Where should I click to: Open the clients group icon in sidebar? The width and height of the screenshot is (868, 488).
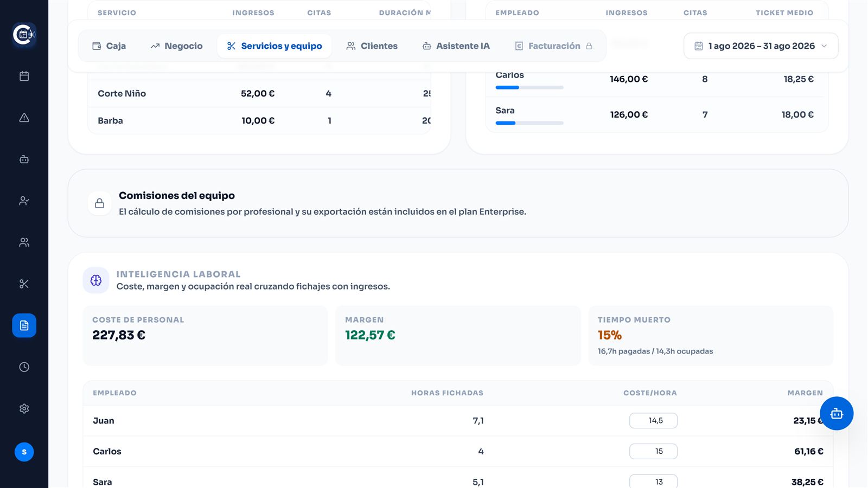pos(24,242)
